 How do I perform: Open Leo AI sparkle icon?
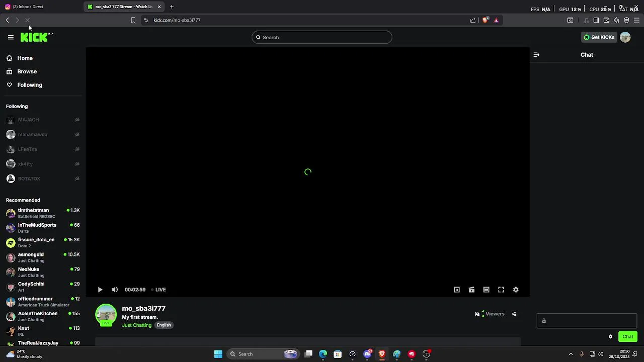[616, 20]
